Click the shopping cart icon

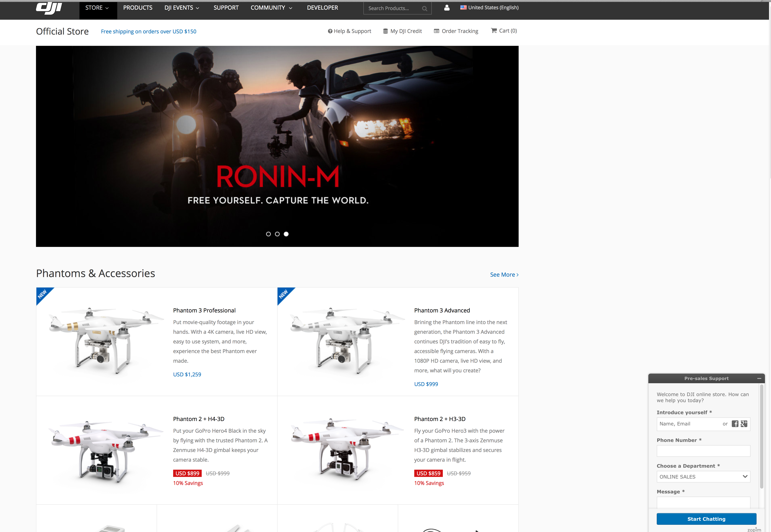coord(494,31)
